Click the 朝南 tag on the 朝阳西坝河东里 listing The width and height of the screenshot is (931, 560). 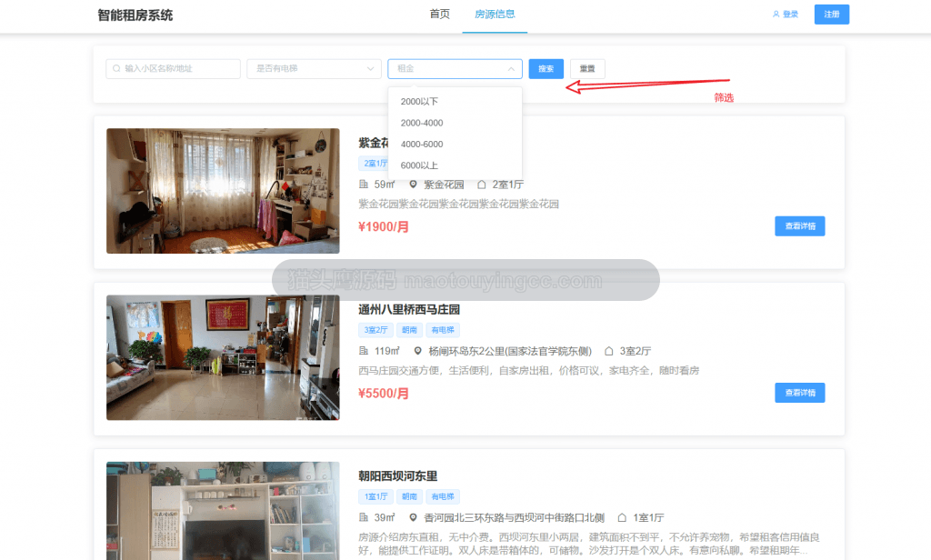[x=409, y=496]
